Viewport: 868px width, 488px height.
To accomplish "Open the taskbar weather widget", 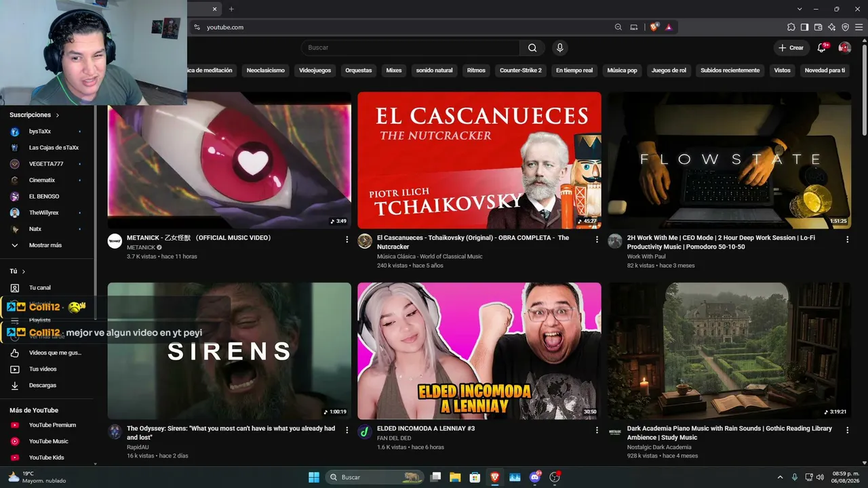I will click(x=37, y=477).
